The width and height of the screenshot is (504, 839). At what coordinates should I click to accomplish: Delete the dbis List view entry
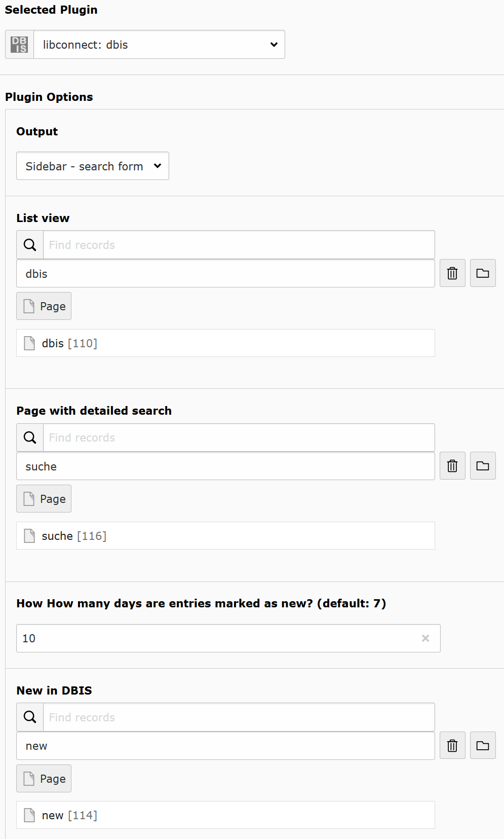pos(452,274)
